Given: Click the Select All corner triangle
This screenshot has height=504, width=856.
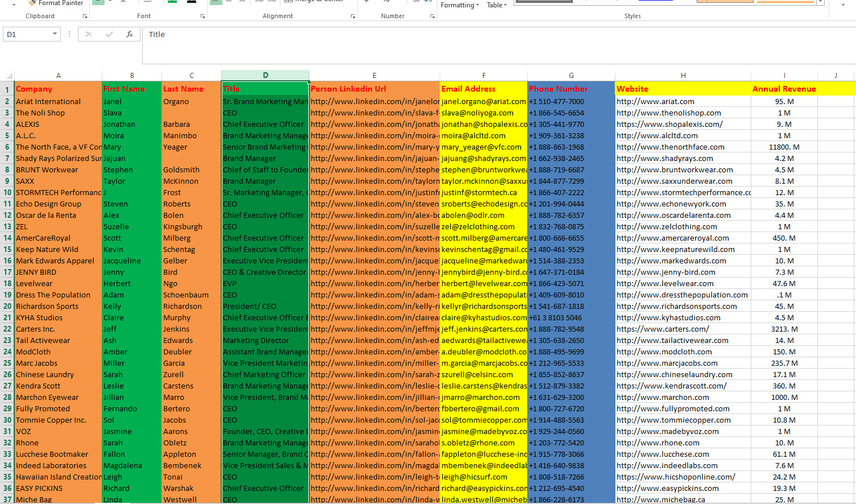Looking at the screenshot, I should coord(9,76).
